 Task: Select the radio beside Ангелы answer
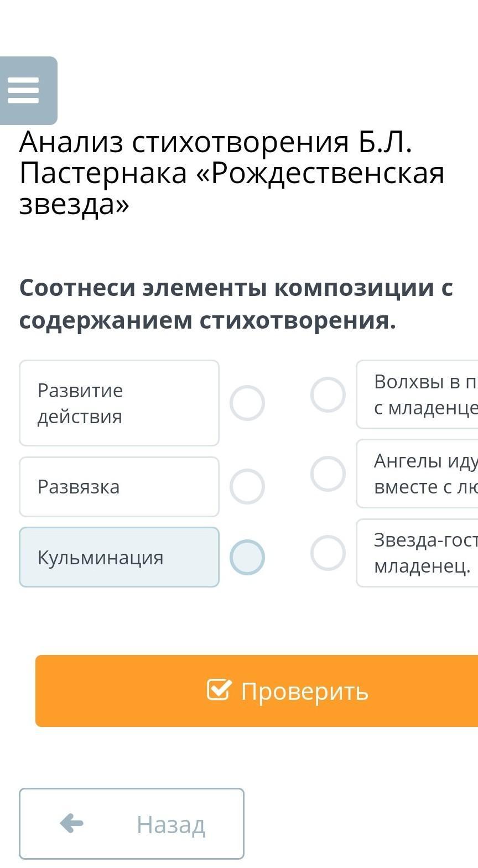[328, 474]
